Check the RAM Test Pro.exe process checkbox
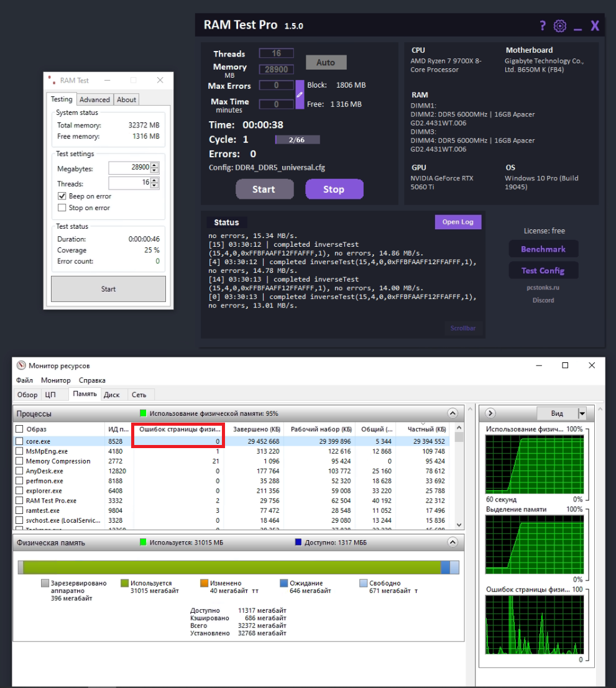 click(x=19, y=501)
